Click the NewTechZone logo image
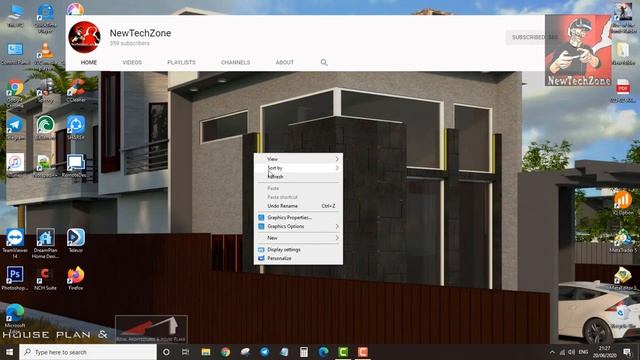 (x=578, y=50)
